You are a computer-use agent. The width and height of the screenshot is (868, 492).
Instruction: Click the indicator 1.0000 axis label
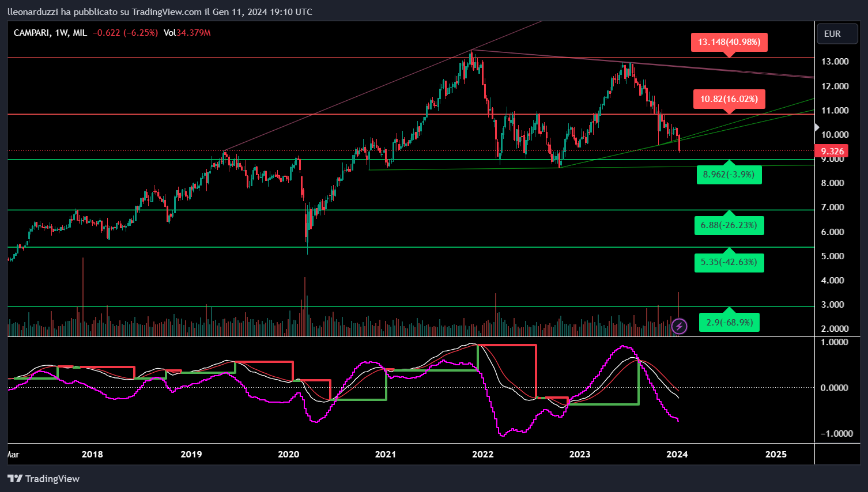pyautogui.click(x=835, y=342)
